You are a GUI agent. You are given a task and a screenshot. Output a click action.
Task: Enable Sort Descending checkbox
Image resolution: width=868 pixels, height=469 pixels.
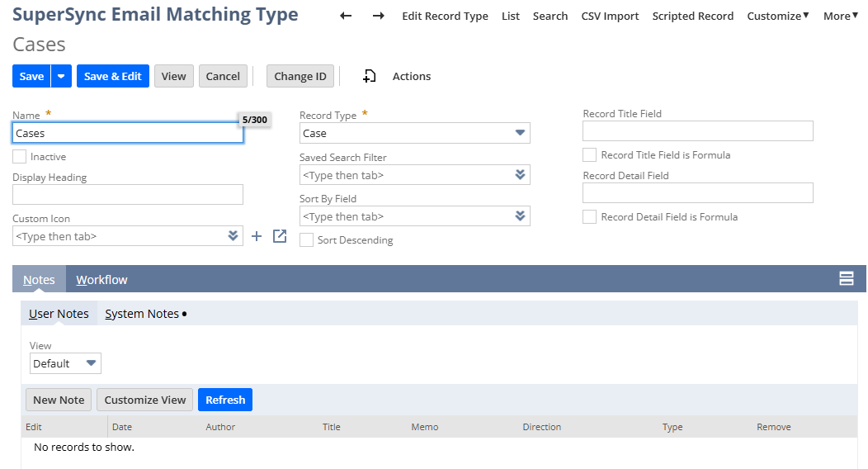point(306,239)
